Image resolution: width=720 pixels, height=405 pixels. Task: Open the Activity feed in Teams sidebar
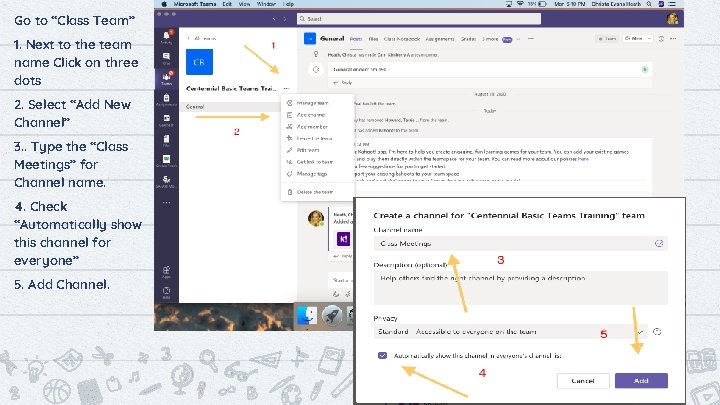click(166, 37)
